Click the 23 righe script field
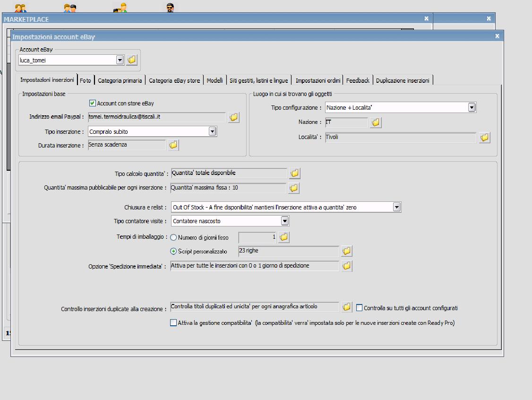532x400 pixels. coord(289,251)
